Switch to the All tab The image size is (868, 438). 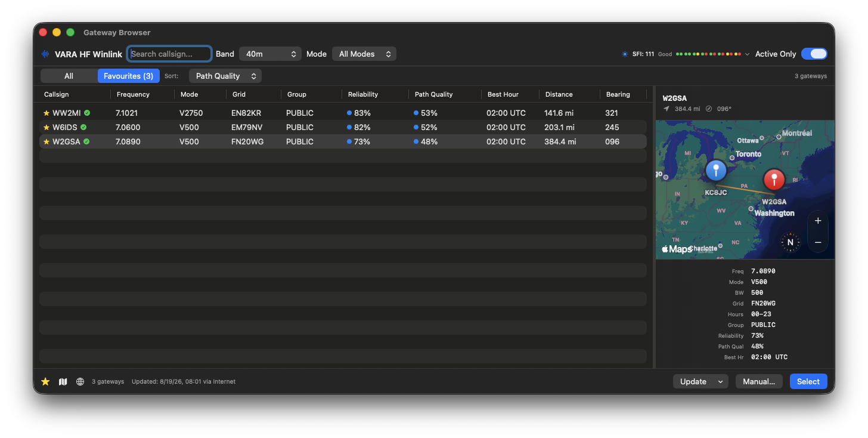click(69, 76)
